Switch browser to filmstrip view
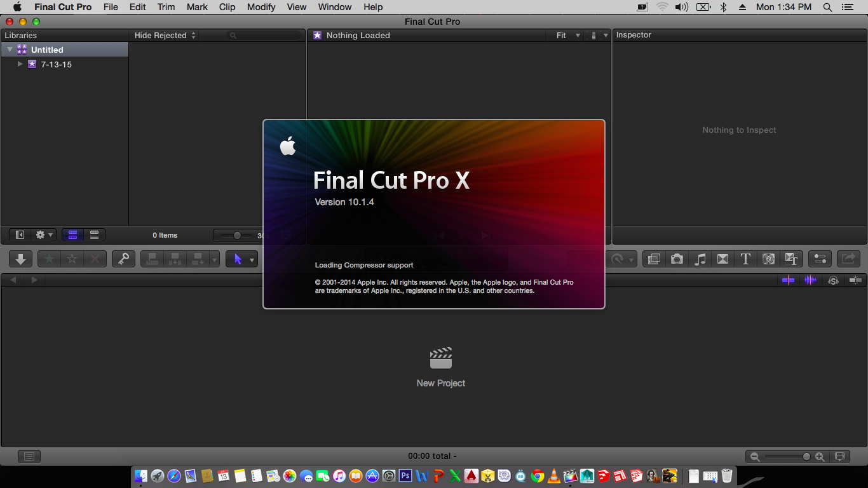868x488 pixels. pos(72,235)
